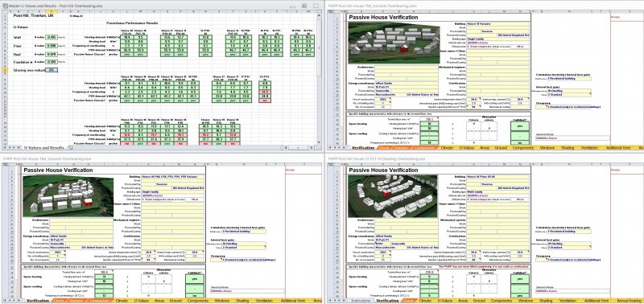
Task: Open Ventilation tab in top-right PHPP window
Action: [589, 148]
